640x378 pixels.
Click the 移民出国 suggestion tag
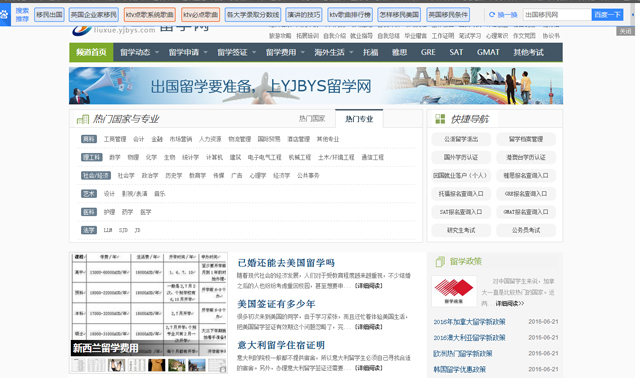coord(49,15)
